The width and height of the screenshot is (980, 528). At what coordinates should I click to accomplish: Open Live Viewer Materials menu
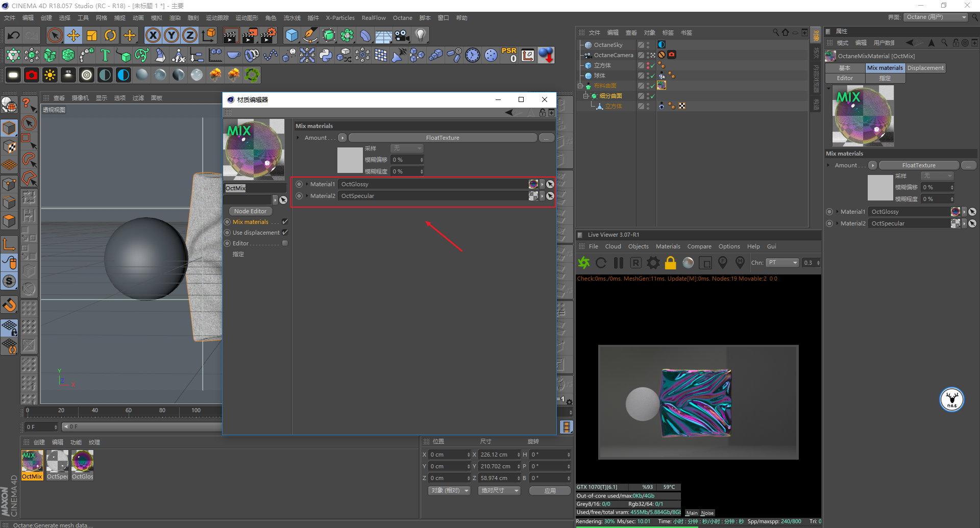(668, 246)
